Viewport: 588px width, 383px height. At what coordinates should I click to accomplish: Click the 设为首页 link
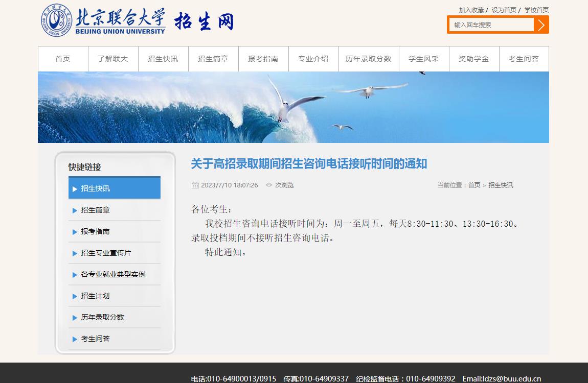[x=504, y=10]
